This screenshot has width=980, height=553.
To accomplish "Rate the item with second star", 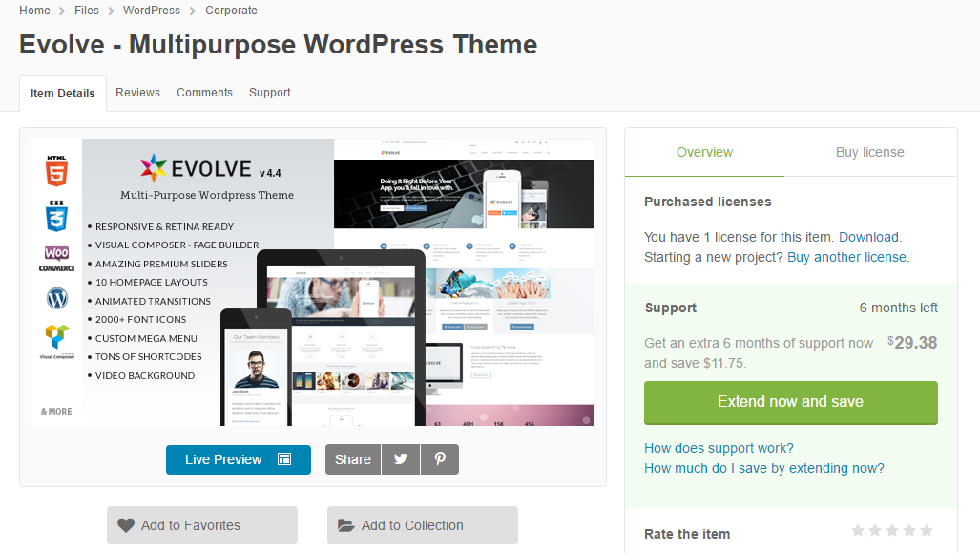I will [875, 530].
